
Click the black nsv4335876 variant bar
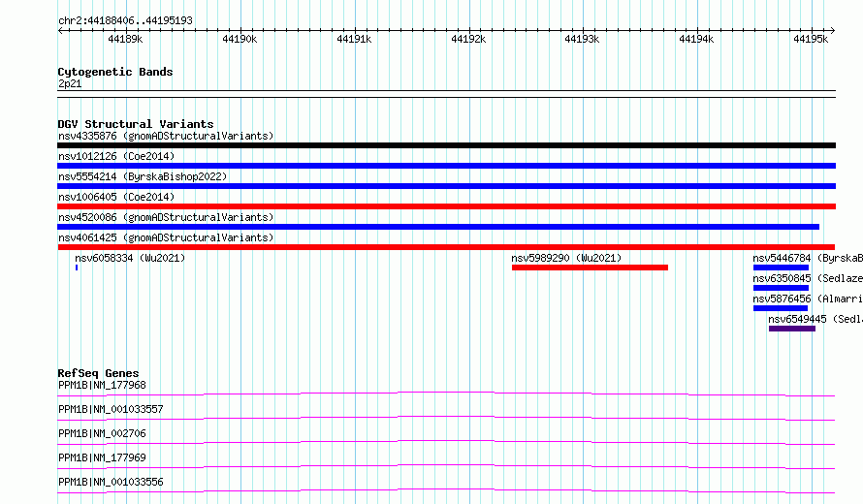click(446, 145)
